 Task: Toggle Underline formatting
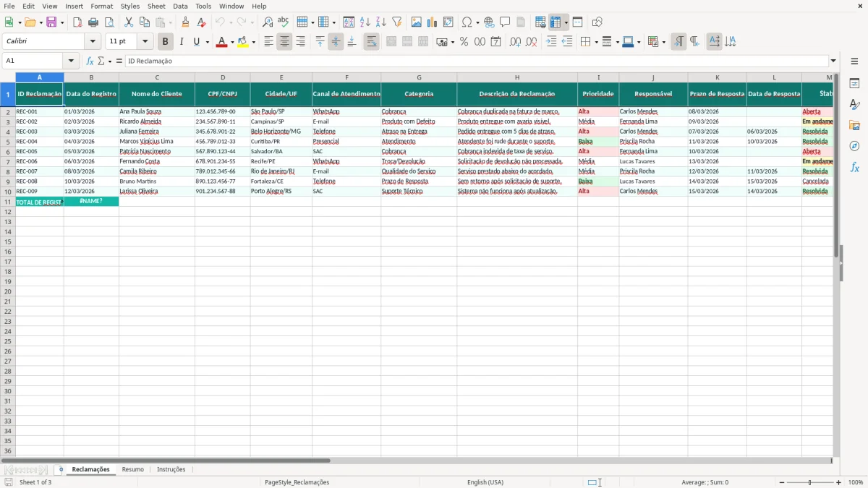click(196, 42)
